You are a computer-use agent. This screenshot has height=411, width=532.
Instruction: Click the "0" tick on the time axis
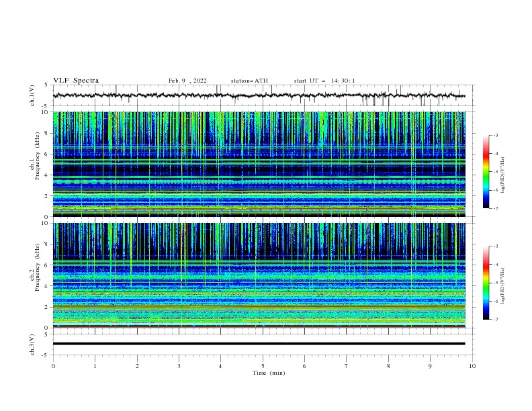tap(53, 366)
